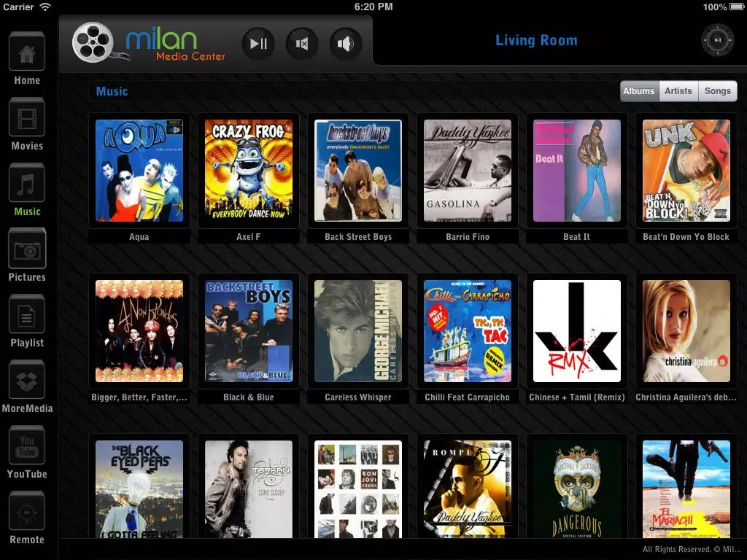The image size is (747, 560).
Task: Click the battery status icon
Action: 737,7
